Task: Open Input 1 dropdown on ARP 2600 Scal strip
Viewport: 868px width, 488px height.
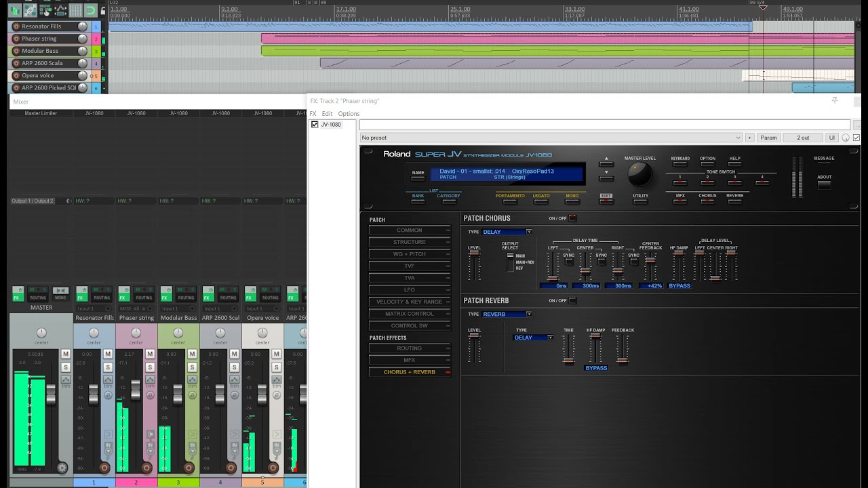Action: pos(220,308)
